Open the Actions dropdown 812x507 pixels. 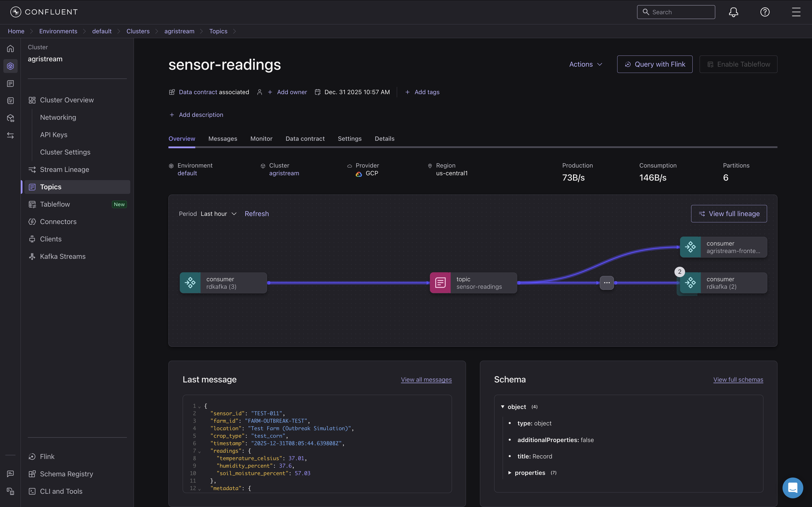[x=586, y=64]
